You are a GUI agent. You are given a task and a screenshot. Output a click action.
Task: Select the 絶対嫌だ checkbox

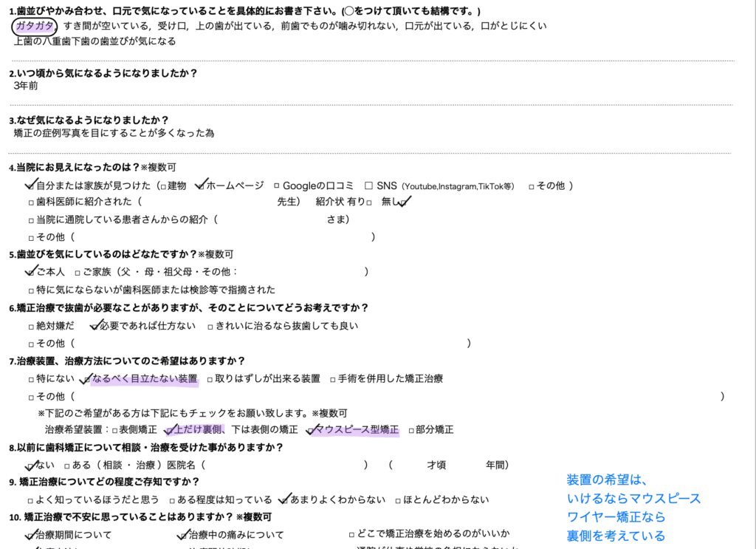click(31, 326)
